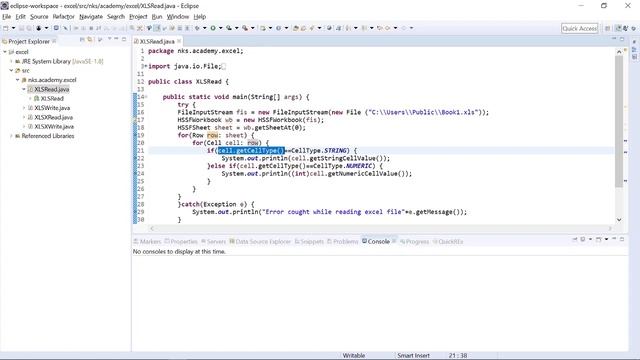Close the Project Explorer tab
The image size is (640, 360).
coord(54,41)
